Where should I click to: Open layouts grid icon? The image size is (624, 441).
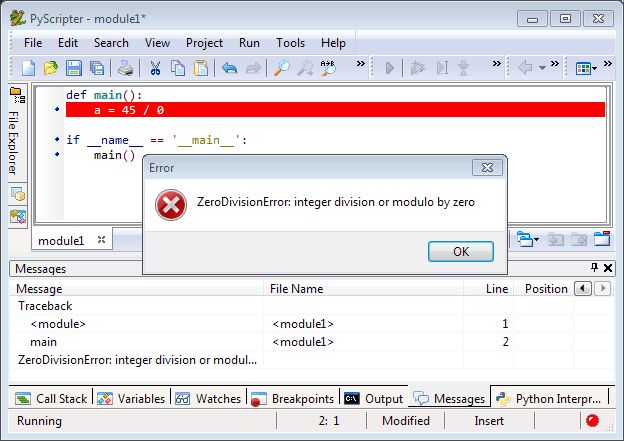click(583, 68)
